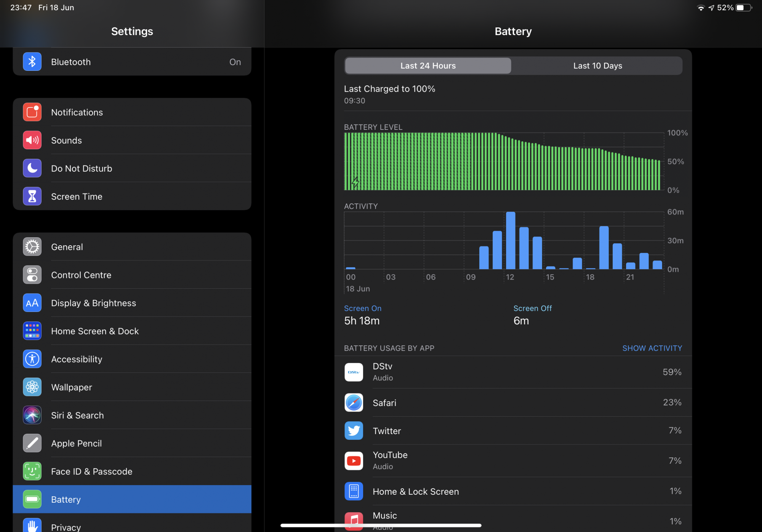Select YouTube entry in usage list
The width and height of the screenshot is (762, 532).
tap(512, 460)
